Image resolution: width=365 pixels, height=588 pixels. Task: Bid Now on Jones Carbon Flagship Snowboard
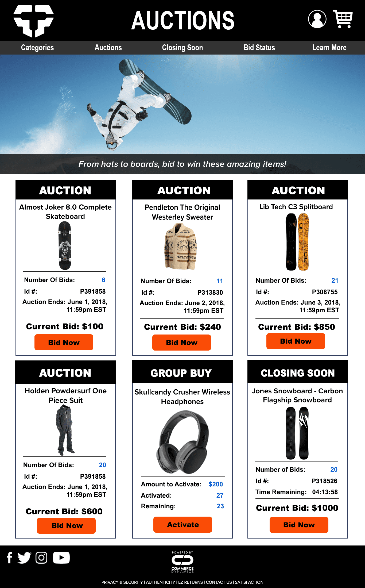pos(299,525)
